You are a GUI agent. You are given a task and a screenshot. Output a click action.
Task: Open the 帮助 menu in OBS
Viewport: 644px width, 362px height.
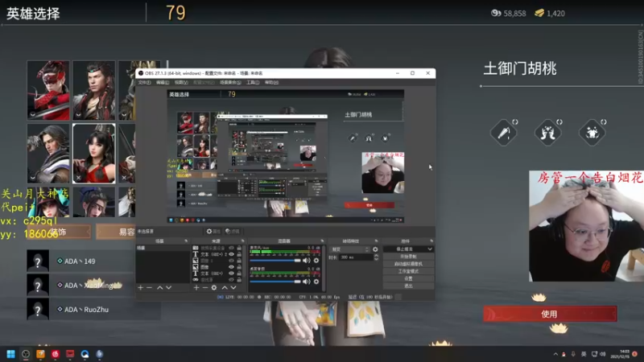tap(271, 83)
